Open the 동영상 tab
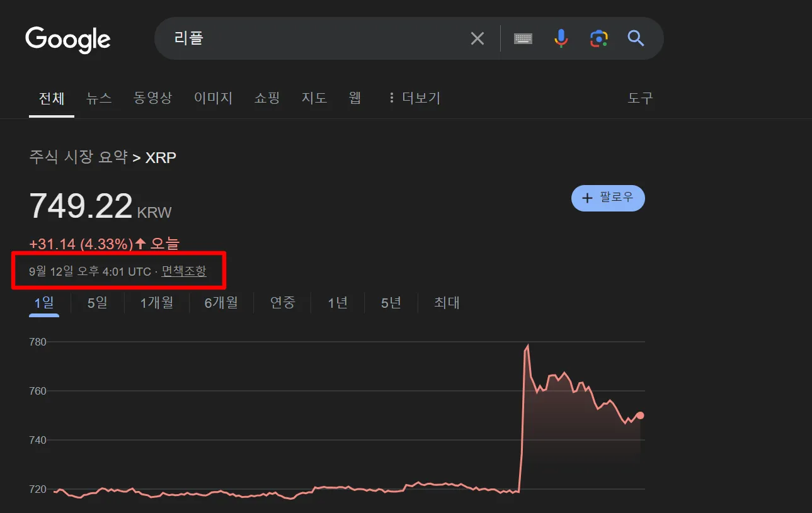Viewport: 812px width, 513px height. [152, 98]
